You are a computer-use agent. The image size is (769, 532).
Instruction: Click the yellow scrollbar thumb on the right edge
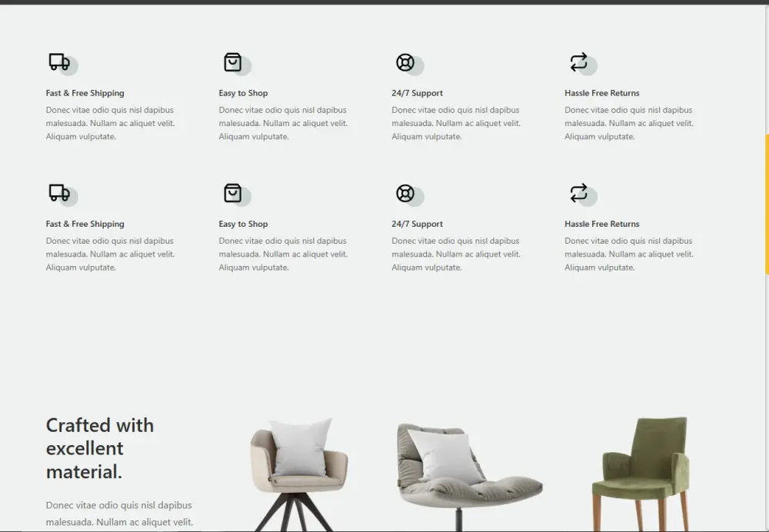[767, 204]
